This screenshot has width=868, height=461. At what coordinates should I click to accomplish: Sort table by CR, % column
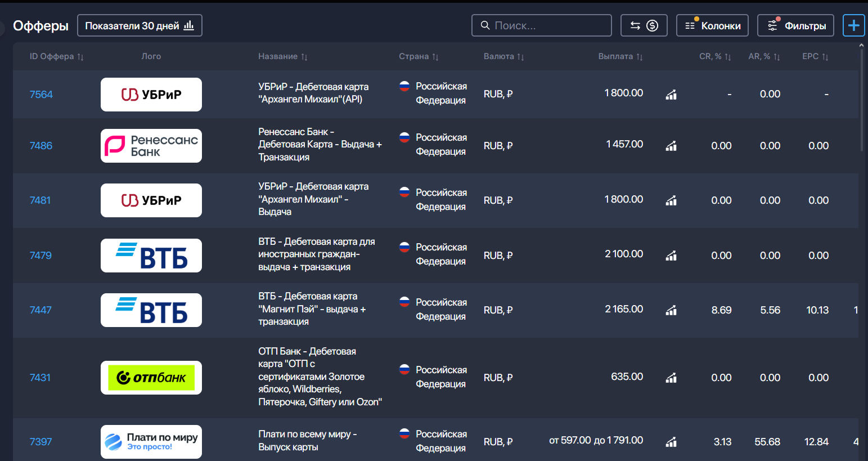(x=715, y=56)
